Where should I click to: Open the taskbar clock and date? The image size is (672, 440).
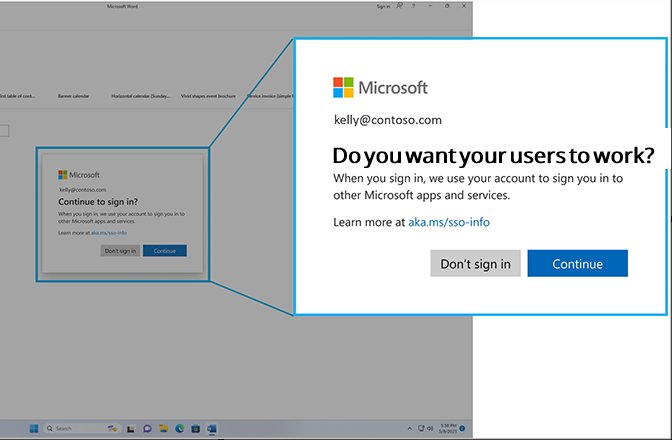click(448, 428)
